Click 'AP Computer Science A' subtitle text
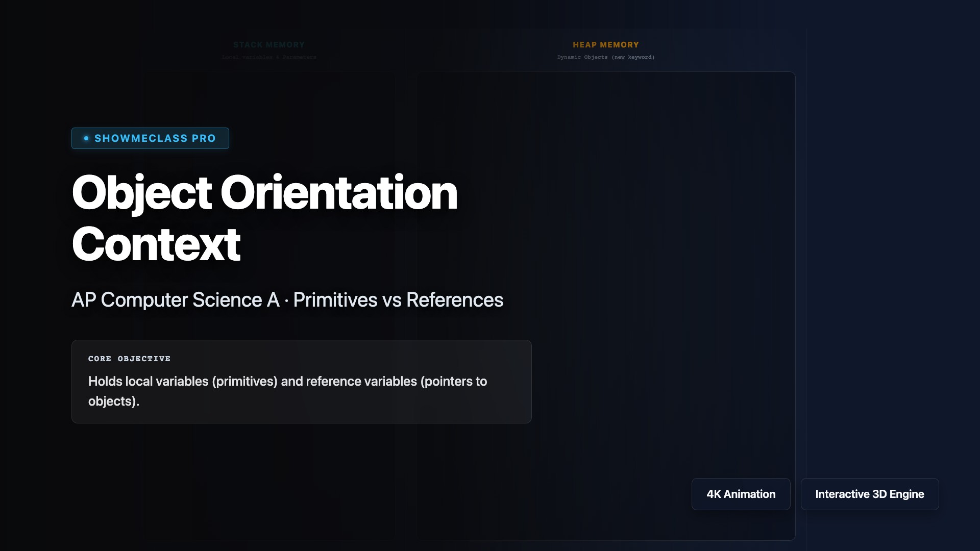 (x=175, y=300)
